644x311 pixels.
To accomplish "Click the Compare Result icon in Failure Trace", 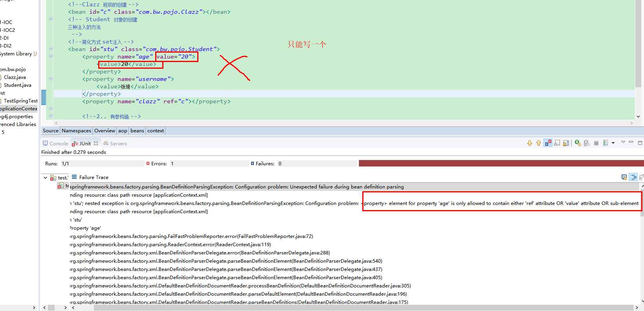I will tap(641, 177).
